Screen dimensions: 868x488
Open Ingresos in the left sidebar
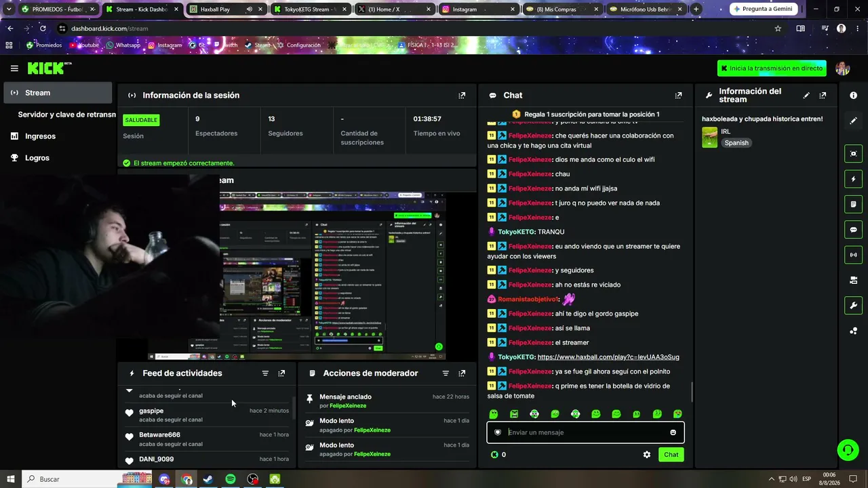tap(58, 136)
